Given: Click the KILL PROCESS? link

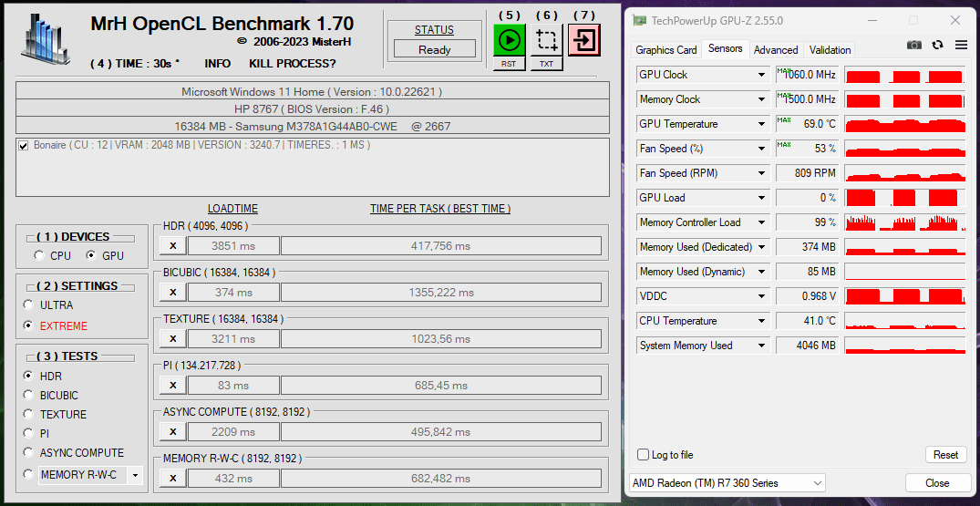Looking at the screenshot, I should pos(293,64).
